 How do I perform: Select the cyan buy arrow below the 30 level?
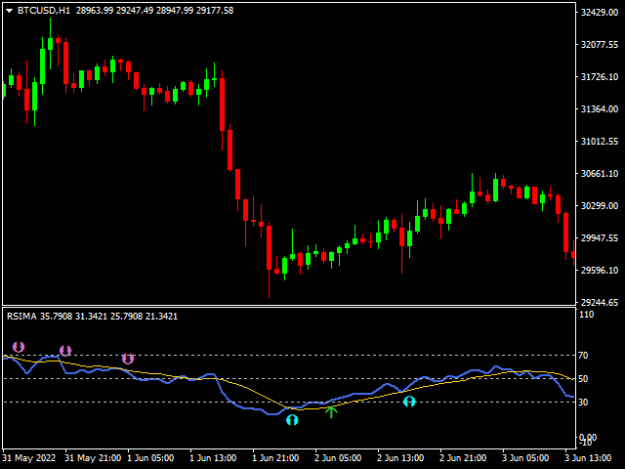[292, 420]
